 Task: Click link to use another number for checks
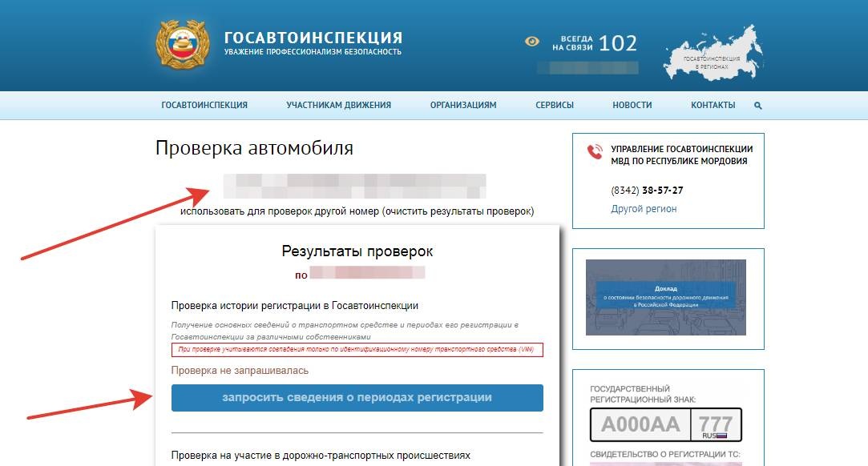pyautogui.click(x=357, y=211)
